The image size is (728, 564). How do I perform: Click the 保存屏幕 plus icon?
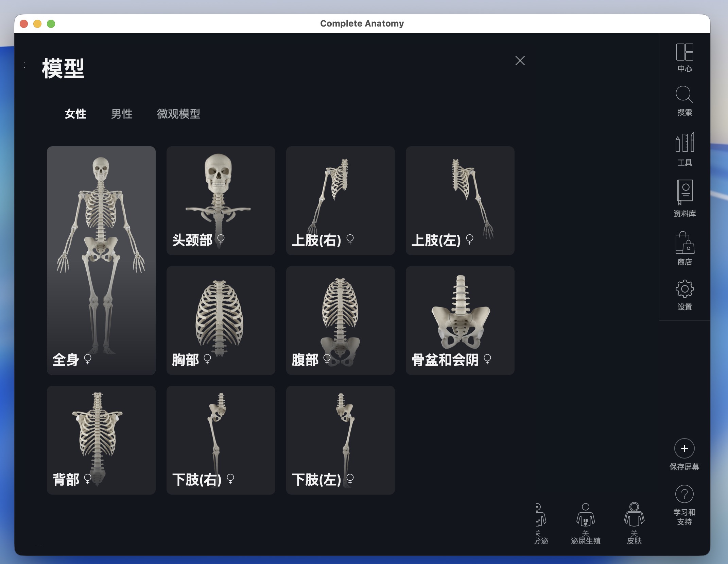[x=684, y=448]
